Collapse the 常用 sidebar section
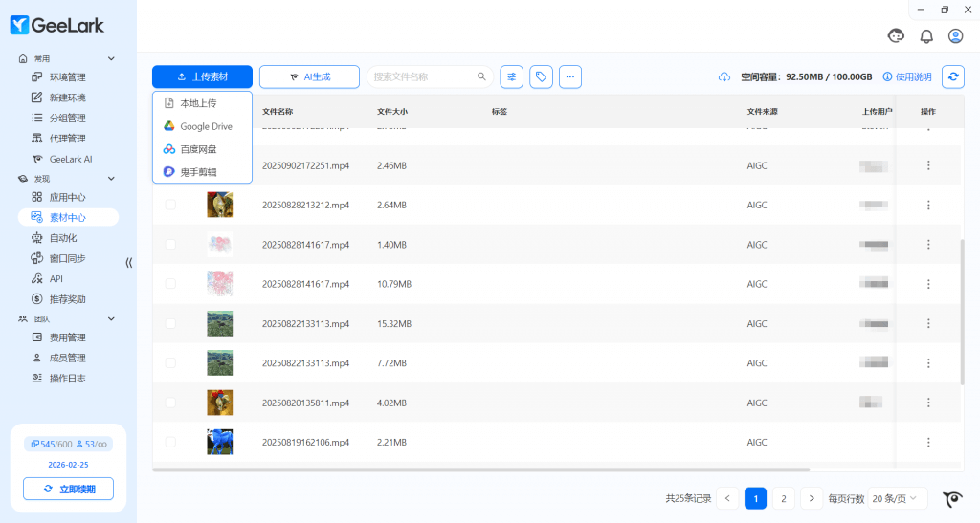 click(111, 58)
